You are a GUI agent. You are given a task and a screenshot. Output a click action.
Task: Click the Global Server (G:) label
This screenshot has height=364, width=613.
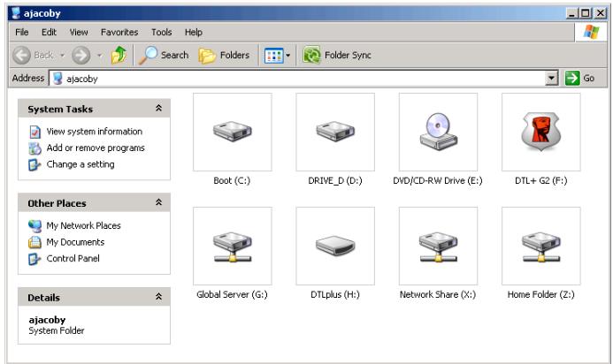(233, 294)
